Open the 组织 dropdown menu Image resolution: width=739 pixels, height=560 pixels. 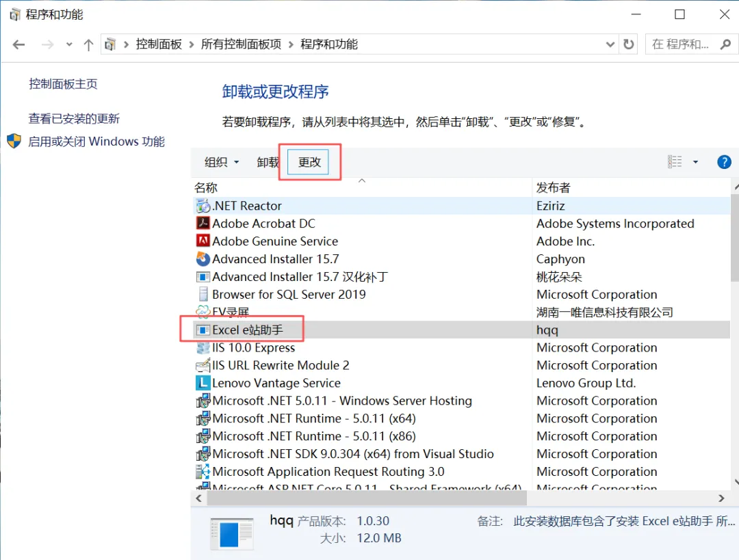click(222, 162)
